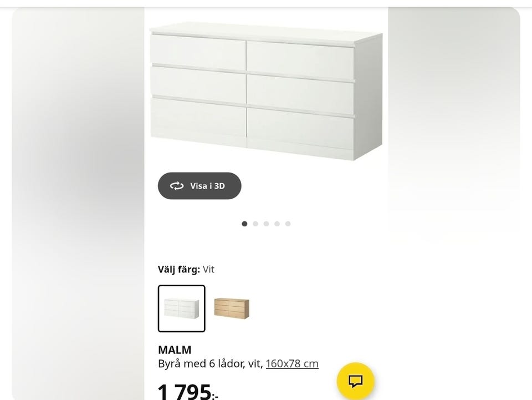Select the last carousel dot
The height and width of the screenshot is (400, 532).
tap(288, 224)
